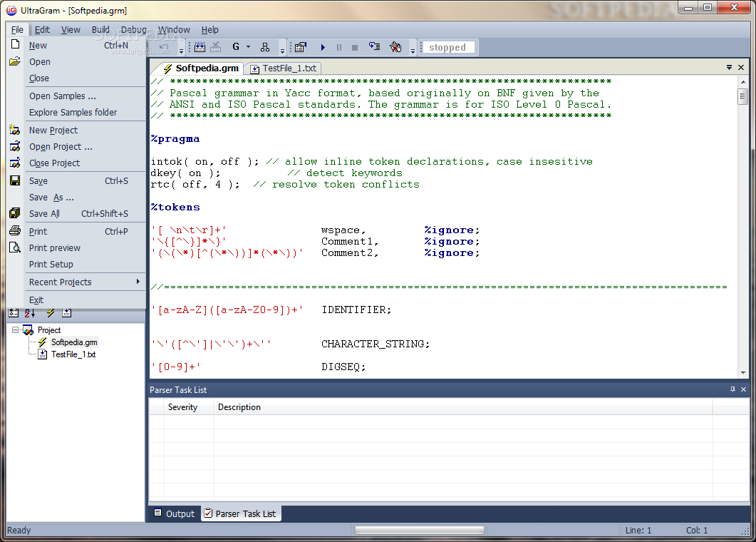Screen dimensions: 756x542
Task: Close the Parser Task List panel
Action: [x=743, y=389]
